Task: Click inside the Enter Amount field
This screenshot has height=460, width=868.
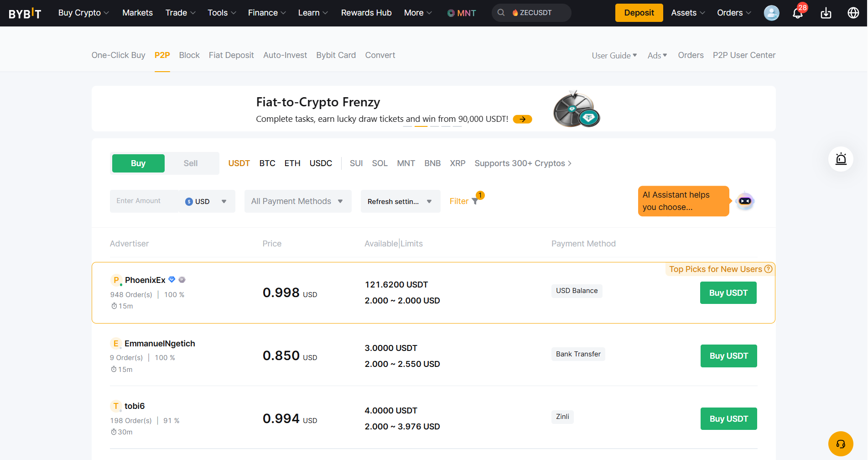Action: pos(144,201)
